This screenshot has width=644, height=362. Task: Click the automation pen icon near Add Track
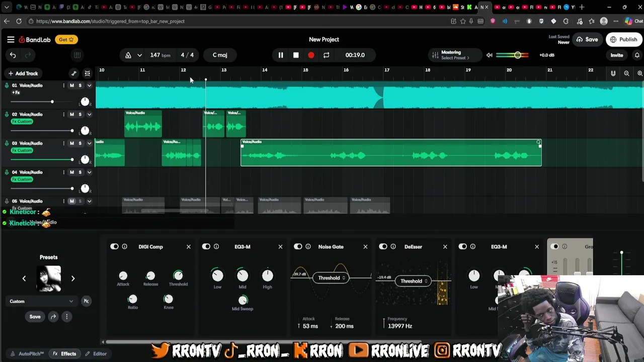tap(74, 73)
